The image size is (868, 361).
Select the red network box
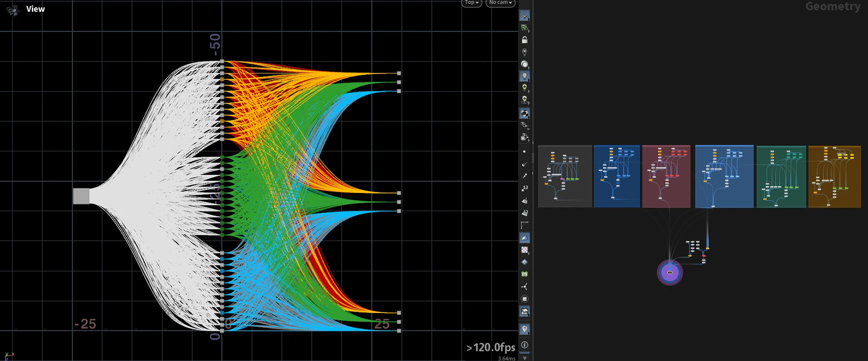[666, 177]
